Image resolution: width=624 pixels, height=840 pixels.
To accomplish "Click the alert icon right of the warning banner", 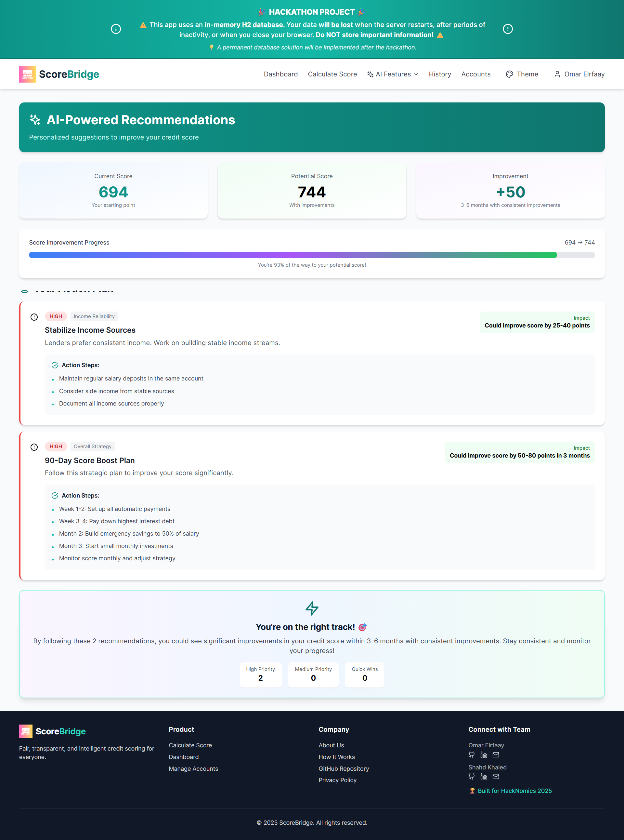I will [x=507, y=29].
